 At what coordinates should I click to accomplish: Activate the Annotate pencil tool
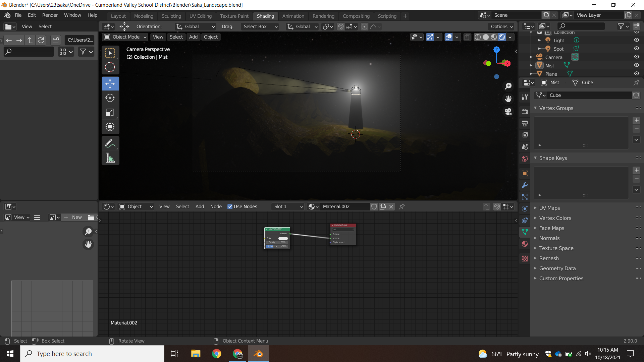click(x=110, y=143)
